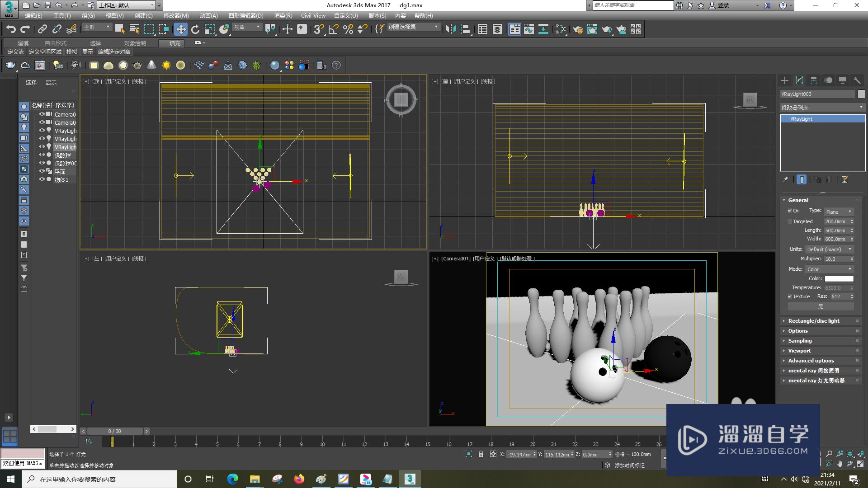This screenshot has height=489, width=868.
Task: Open the 渲染(R) menu
Action: (x=283, y=16)
